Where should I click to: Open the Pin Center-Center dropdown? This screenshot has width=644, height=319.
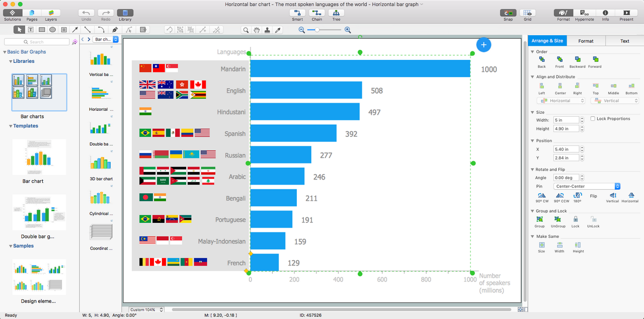587,186
